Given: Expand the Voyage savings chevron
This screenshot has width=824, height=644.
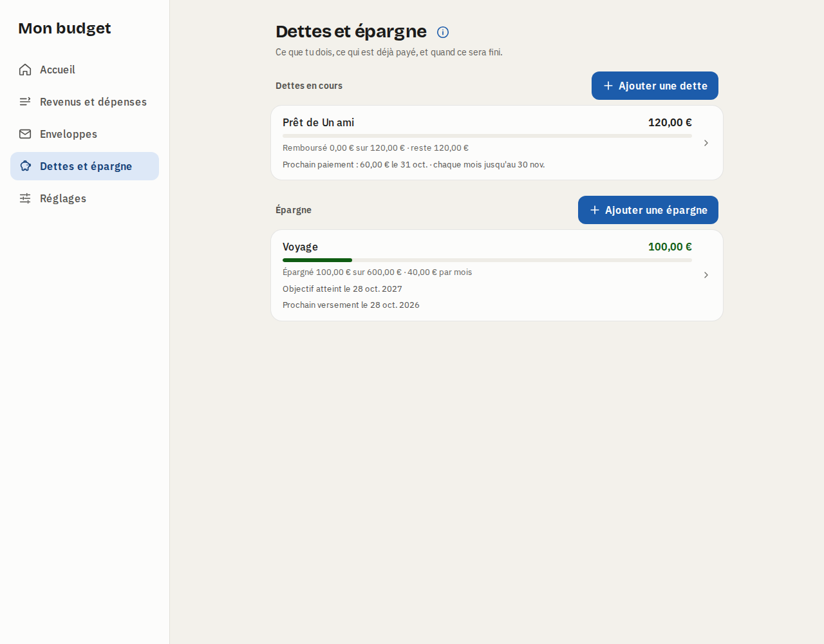Looking at the screenshot, I should (706, 275).
